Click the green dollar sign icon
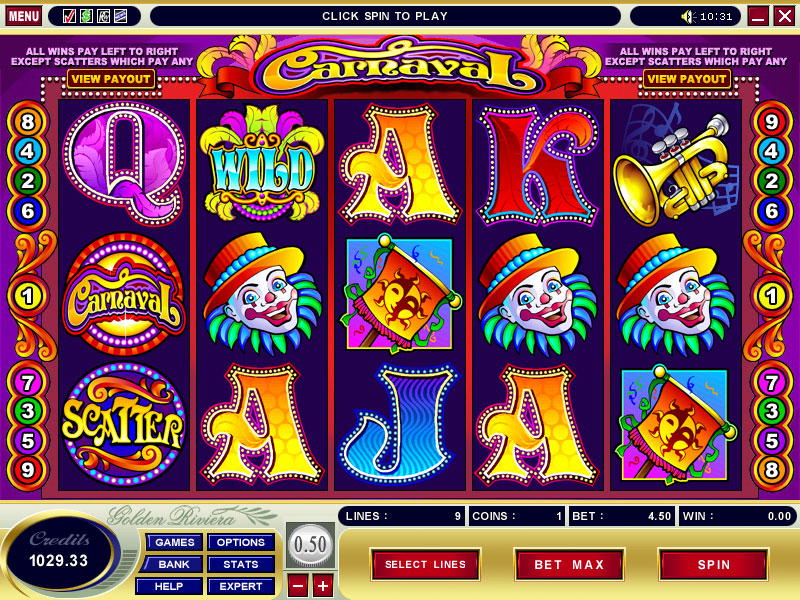Image resolution: width=800 pixels, height=600 pixels. 86,16
